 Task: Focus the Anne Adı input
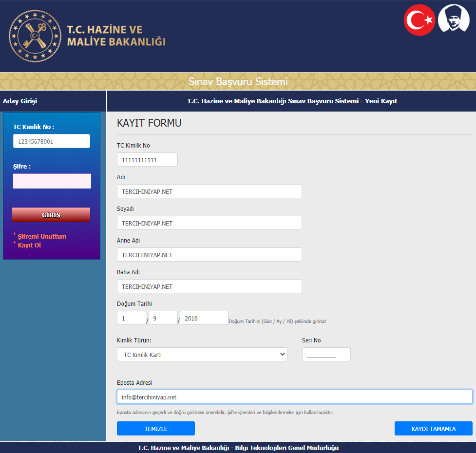pos(209,255)
